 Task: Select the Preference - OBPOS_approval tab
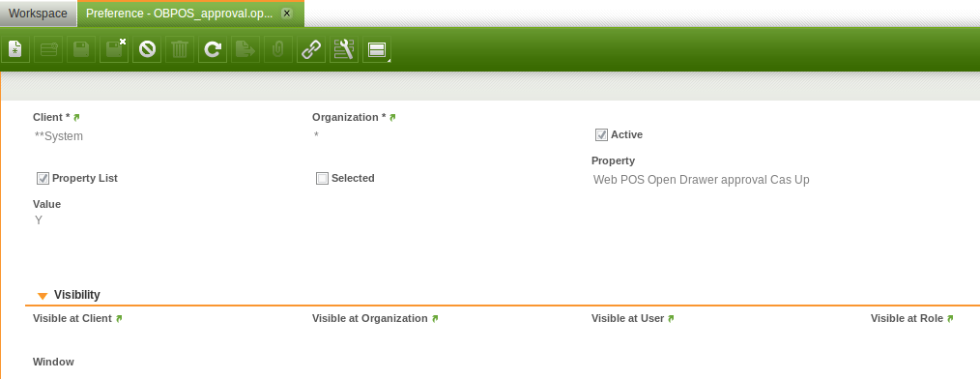tap(180, 14)
